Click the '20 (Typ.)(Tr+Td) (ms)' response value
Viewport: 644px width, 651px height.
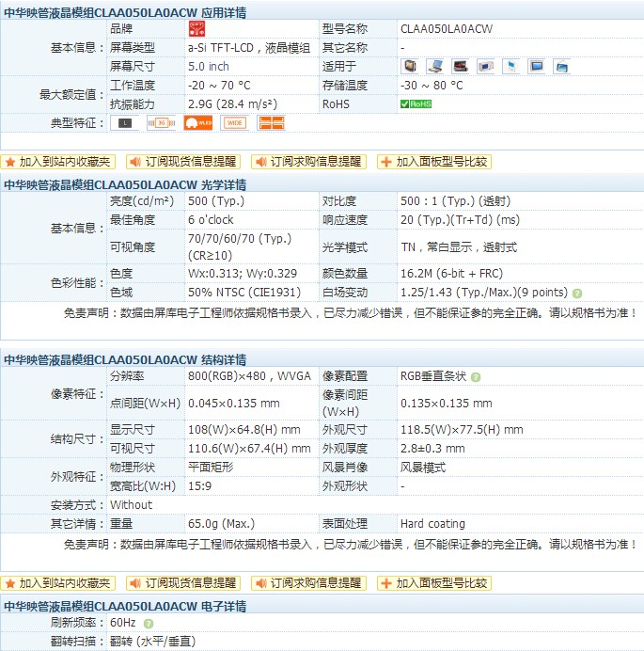(460, 219)
